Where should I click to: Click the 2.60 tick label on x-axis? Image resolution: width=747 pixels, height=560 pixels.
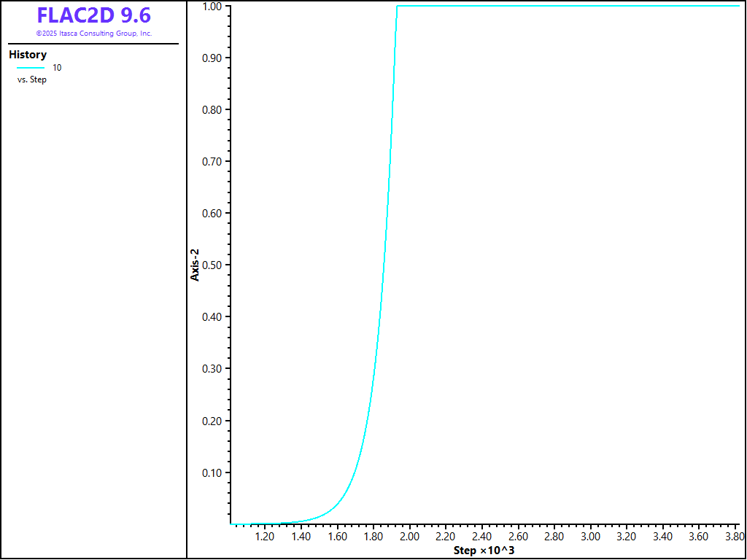click(x=518, y=537)
